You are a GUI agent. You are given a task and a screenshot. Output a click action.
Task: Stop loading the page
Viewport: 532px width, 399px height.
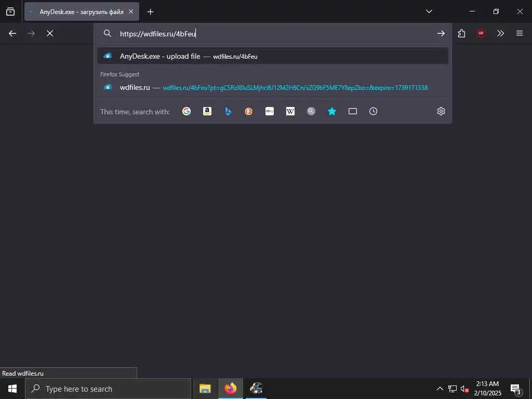(50, 33)
